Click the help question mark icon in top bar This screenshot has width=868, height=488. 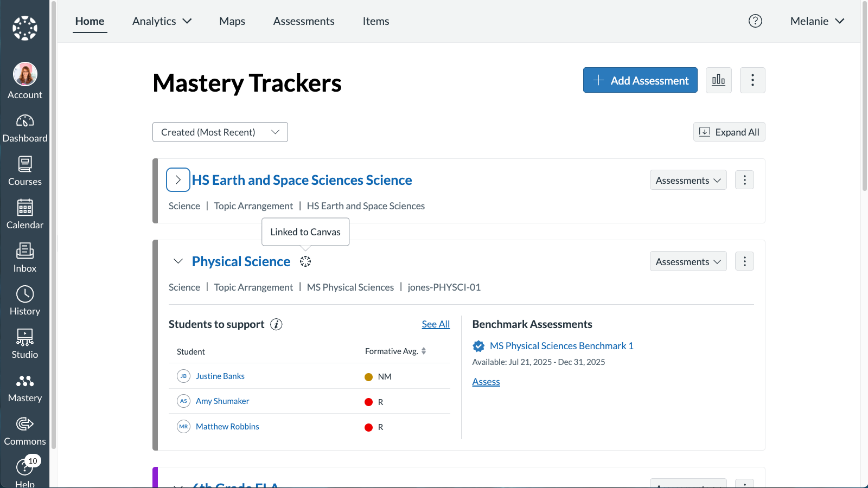(755, 21)
